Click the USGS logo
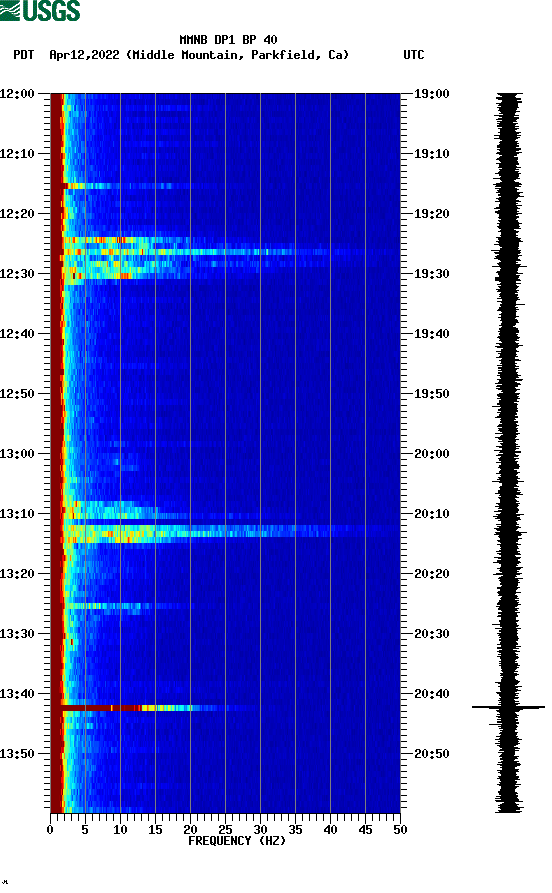 [40, 10]
